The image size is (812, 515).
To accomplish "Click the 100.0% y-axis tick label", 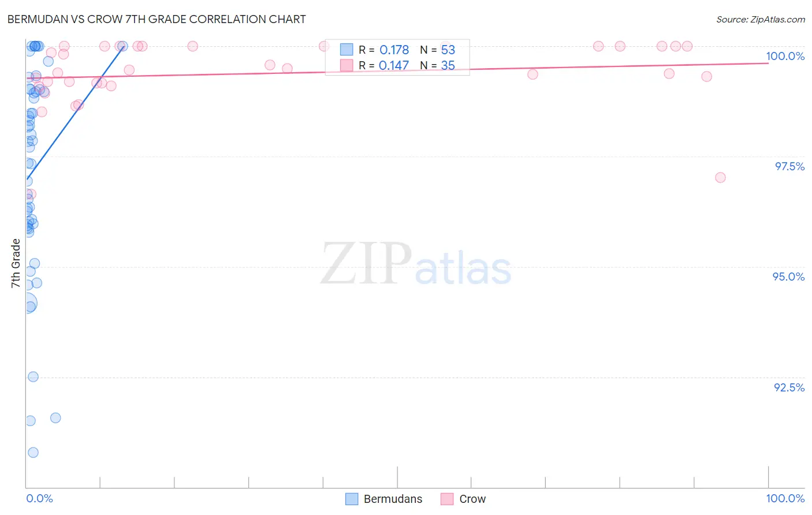I will (x=785, y=56).
